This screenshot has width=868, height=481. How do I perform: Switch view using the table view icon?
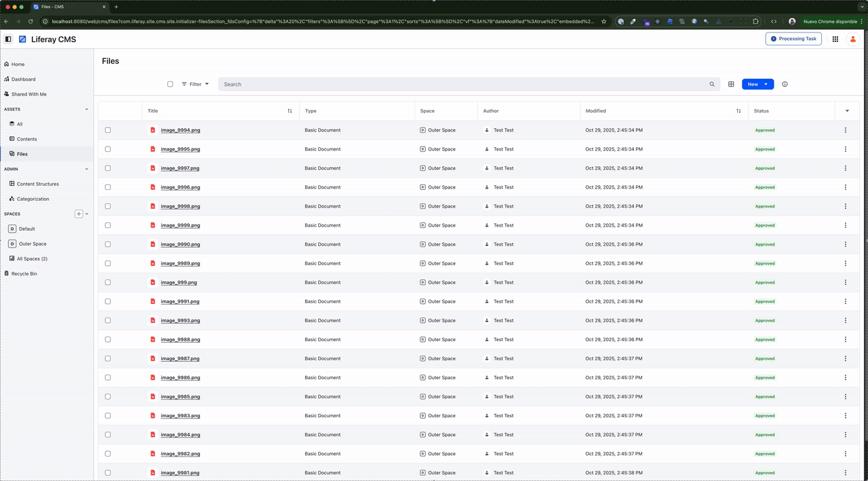731,84
